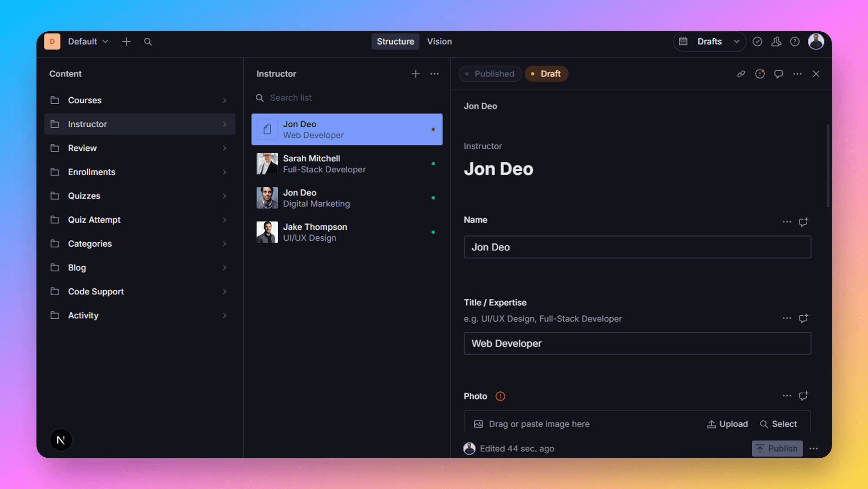Select the Structure tab

pos(395,42)
